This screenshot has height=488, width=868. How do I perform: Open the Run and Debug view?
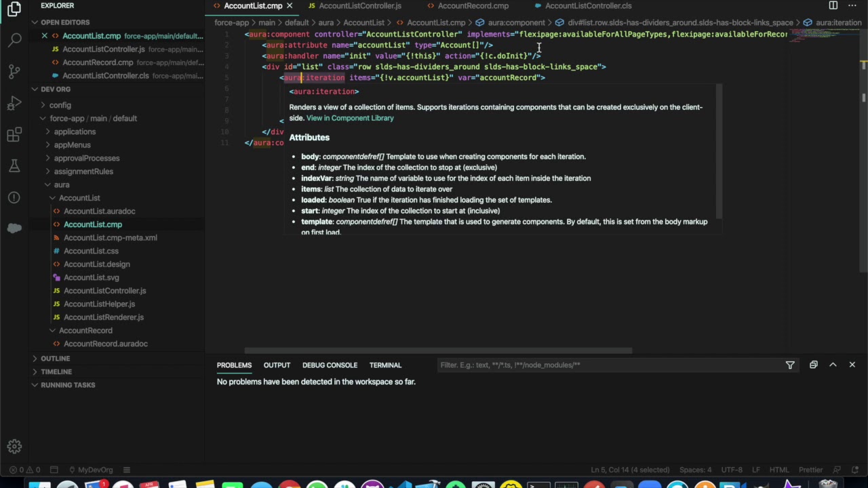click(x=14, y=103)
